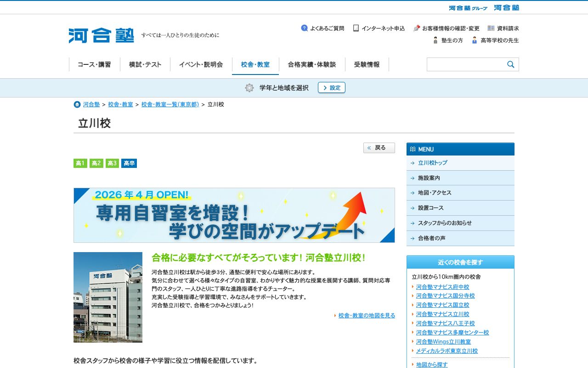
Task: Click 校舎・教室一覧(東京都) breadcrumb link
Action: 170,104
